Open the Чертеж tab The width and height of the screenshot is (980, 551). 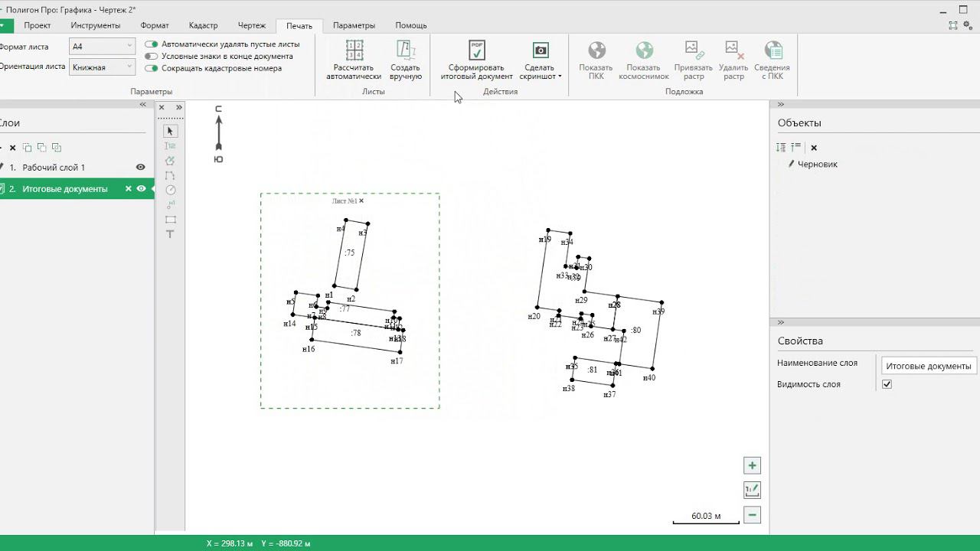pyautogui.click(x=252, y=25)
